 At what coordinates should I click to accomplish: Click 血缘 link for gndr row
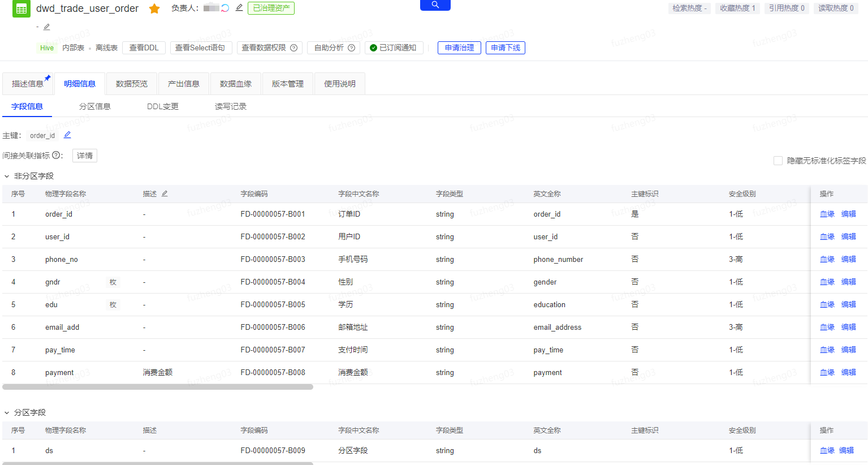[827, 282]
